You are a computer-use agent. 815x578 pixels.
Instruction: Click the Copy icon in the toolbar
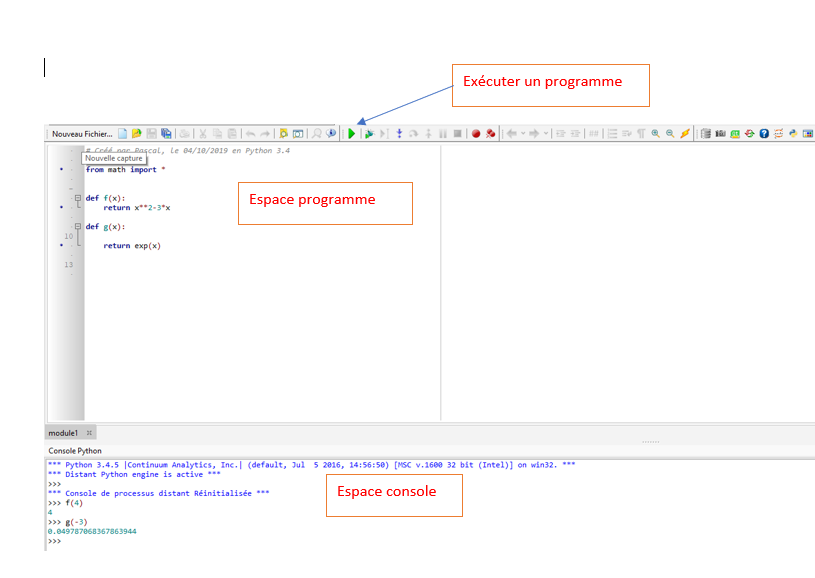217,134
